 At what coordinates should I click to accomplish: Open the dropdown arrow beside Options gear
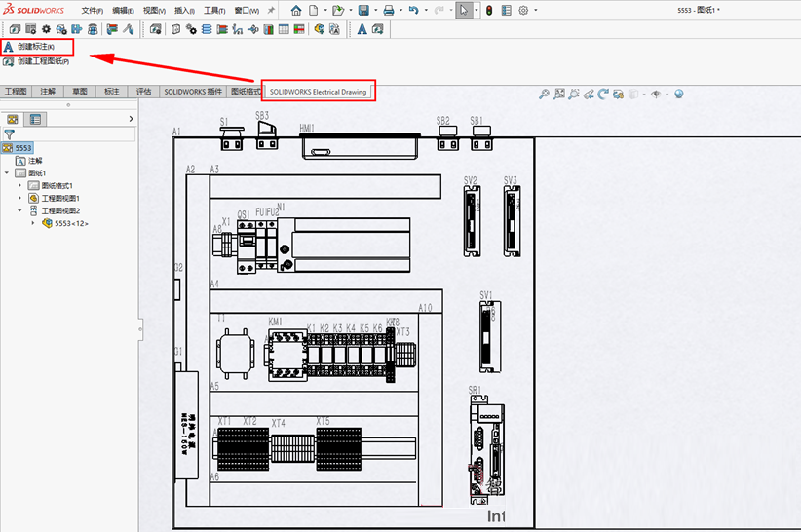pos(536,10)
